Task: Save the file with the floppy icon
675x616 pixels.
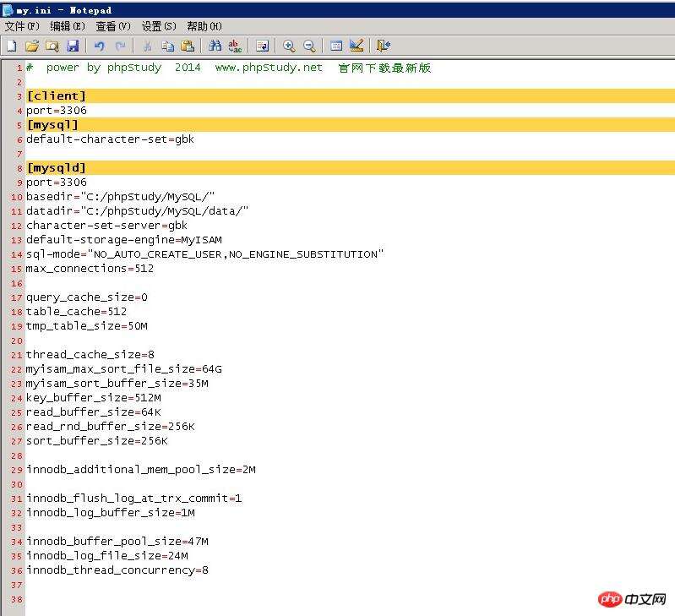Action: coord(73,46)
